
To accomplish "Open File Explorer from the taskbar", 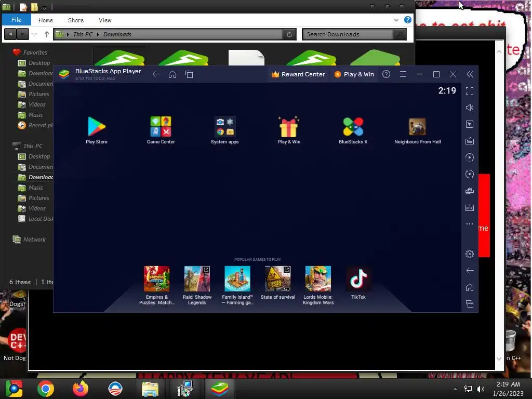I will pos(150,389).
